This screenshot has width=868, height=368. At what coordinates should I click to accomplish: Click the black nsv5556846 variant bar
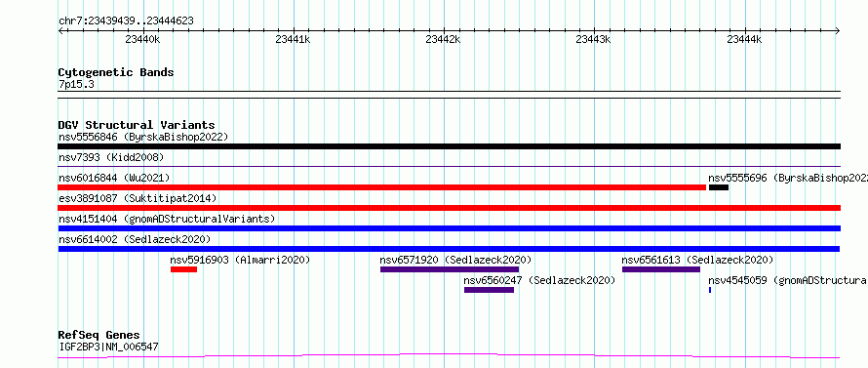(x=449, y=146)
